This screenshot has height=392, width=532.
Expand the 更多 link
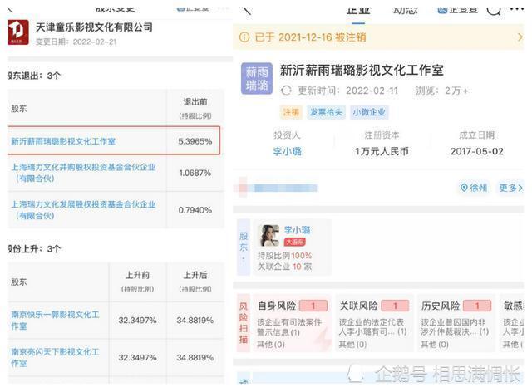tap(510, 188)
